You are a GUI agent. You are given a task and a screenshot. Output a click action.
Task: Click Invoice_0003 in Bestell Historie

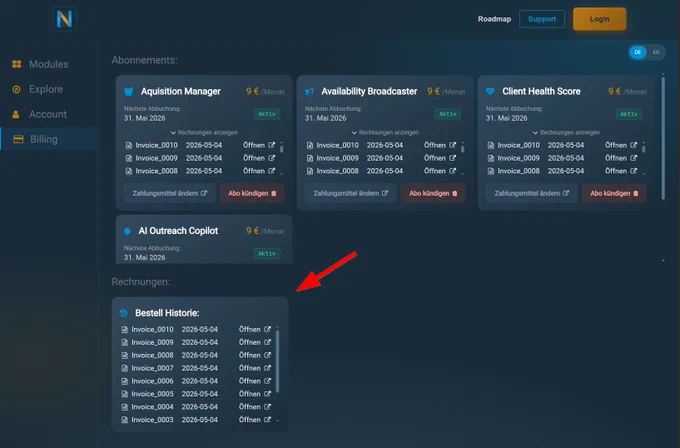(152, 420)
